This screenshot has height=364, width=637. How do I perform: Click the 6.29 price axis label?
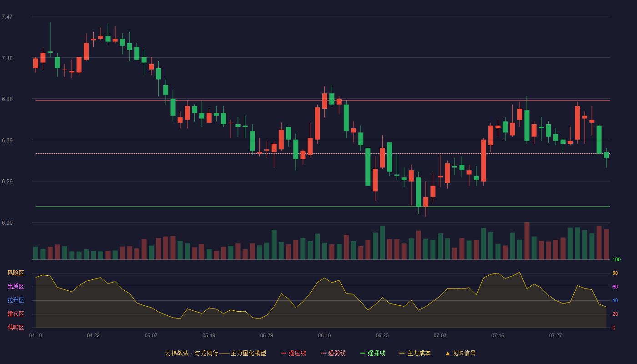[7, 182]
